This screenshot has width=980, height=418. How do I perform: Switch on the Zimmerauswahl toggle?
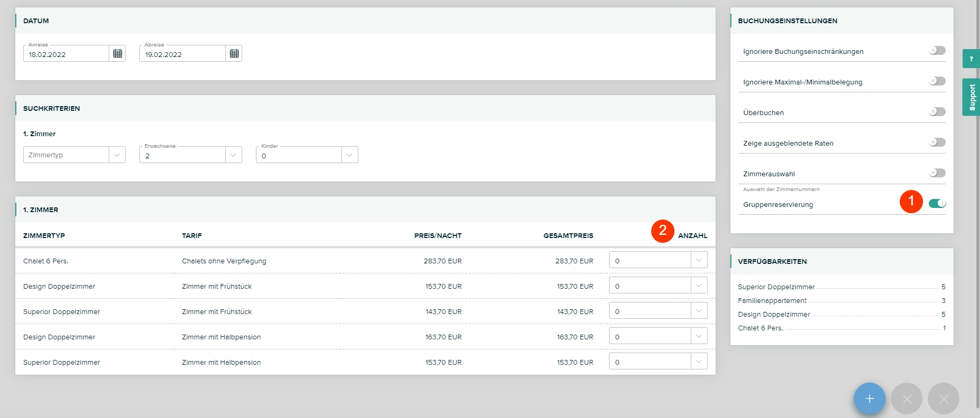coord(937,173)
